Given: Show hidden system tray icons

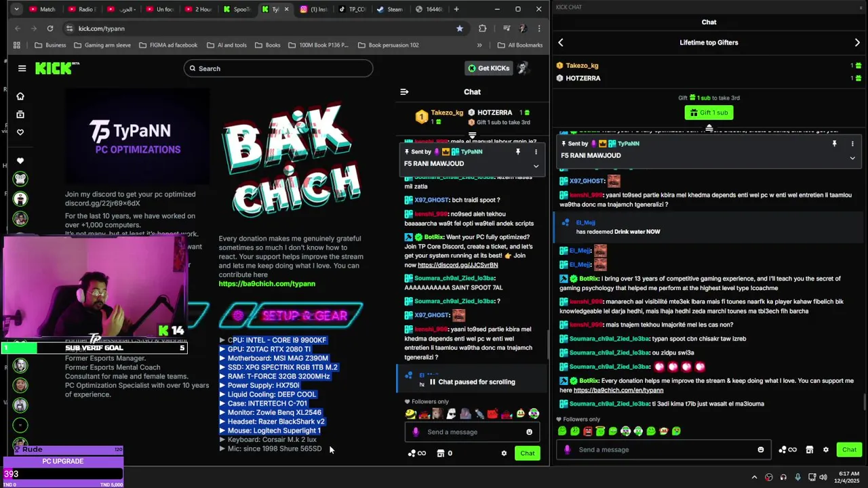Looking at the screenshot, I should coord(754,477).
